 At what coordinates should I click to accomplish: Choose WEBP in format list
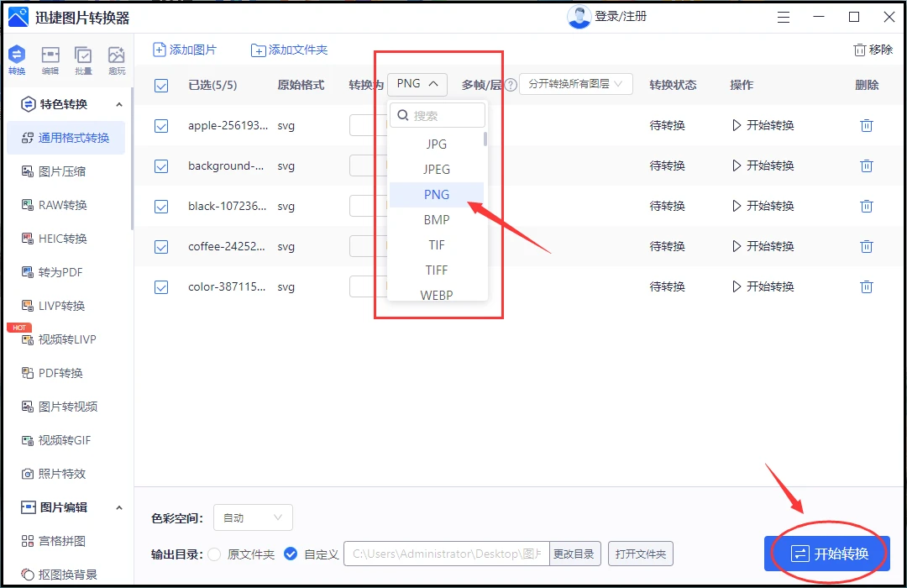coord(437,294)
